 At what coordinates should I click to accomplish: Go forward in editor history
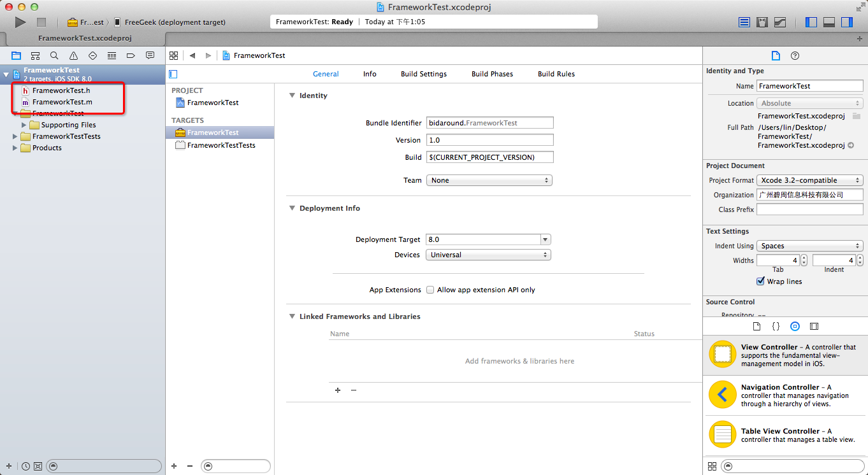(208, 55)
